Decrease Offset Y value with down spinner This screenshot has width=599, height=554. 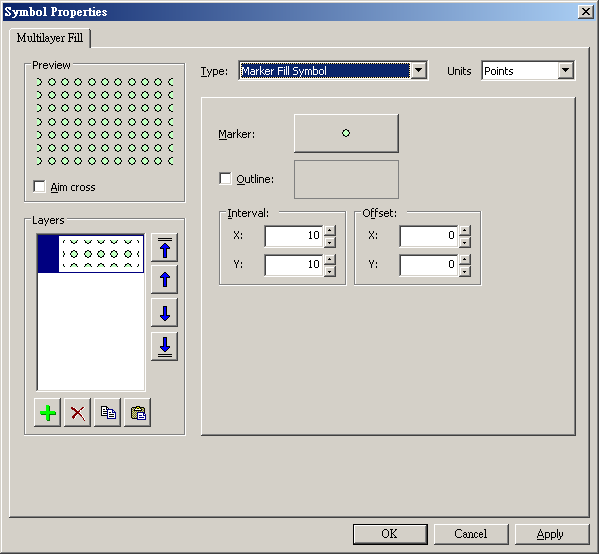(x=465, y=271)
